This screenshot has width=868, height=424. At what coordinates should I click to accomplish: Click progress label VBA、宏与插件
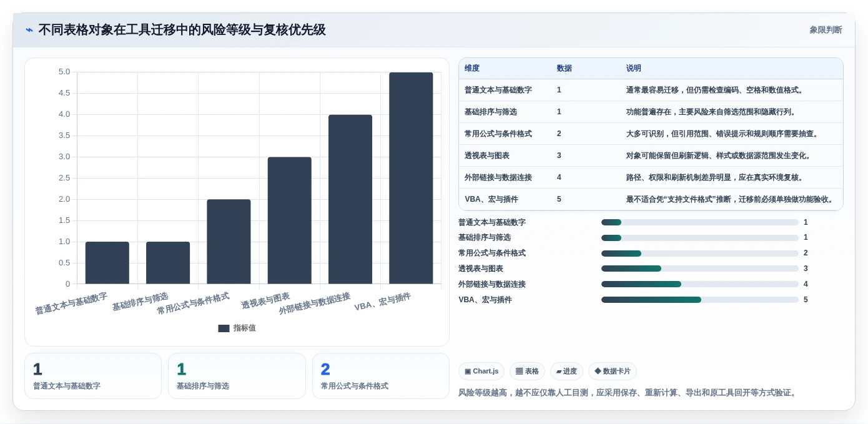click(485, 300)
